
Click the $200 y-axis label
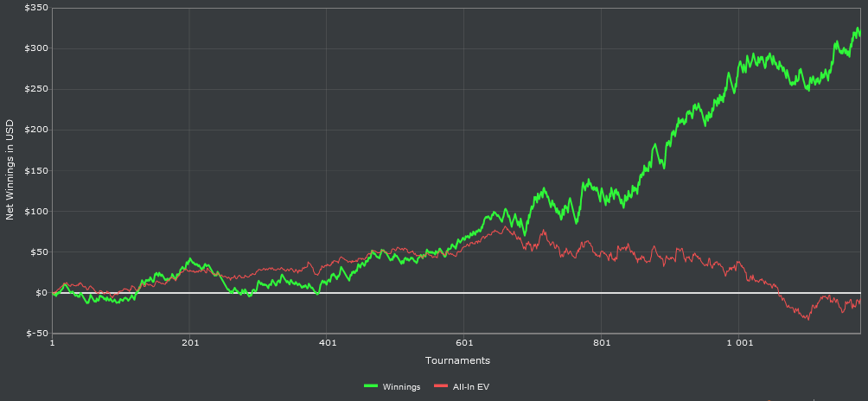coord(36,130)
